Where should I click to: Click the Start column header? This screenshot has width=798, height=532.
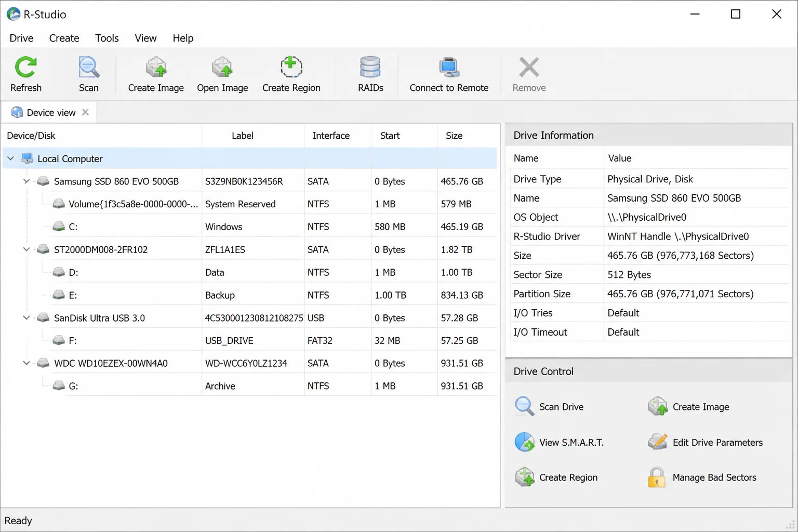tap(404, 136)
